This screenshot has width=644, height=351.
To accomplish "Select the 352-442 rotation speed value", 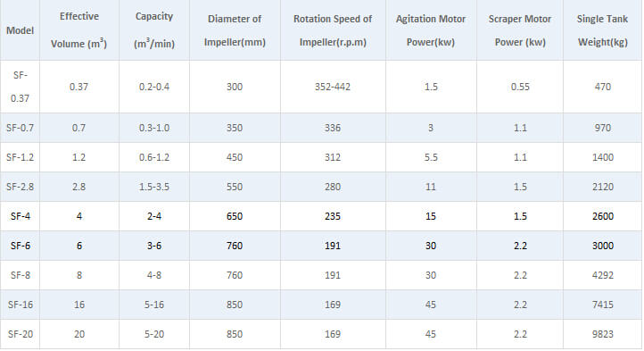I will [333, 87].
